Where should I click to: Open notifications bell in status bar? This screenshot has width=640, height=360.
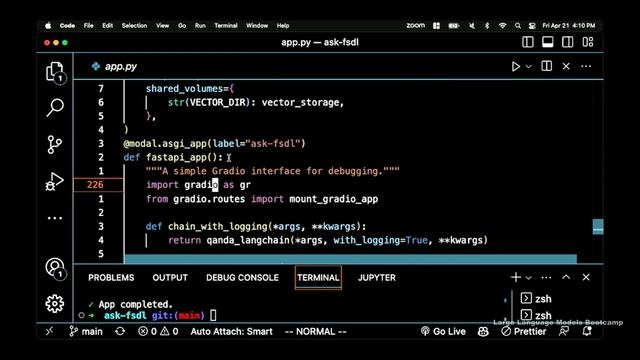tap(587, 331)
